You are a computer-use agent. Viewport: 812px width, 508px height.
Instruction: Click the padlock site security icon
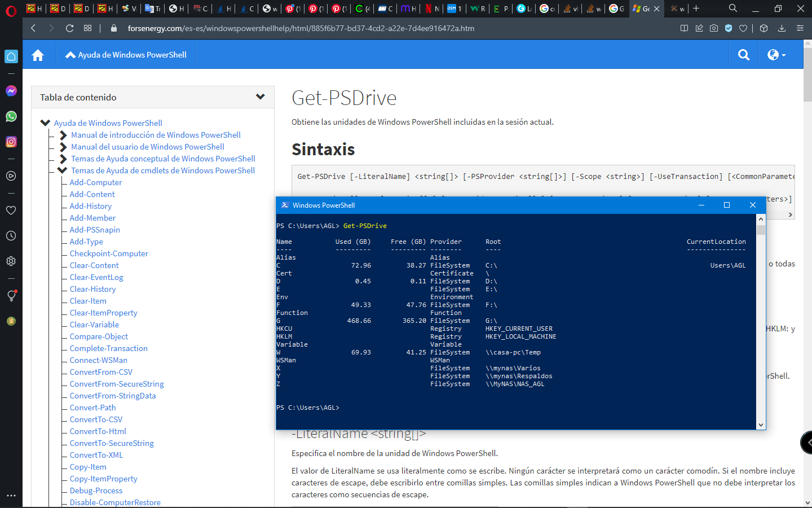tap(114, 28)
